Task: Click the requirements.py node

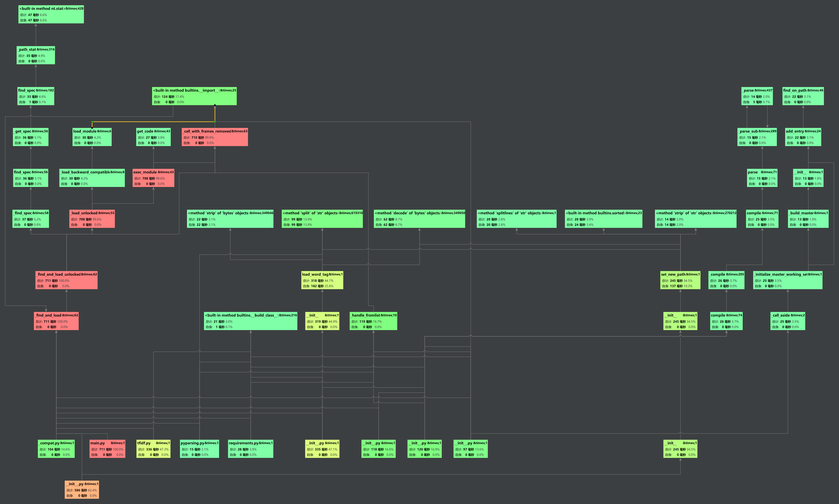Action: pyautogui.click(x=250, y=449)
